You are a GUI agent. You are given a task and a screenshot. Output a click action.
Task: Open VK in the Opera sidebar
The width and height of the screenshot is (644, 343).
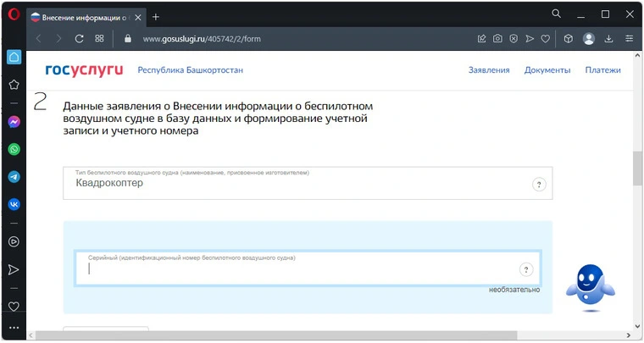[x=14, y=204]
